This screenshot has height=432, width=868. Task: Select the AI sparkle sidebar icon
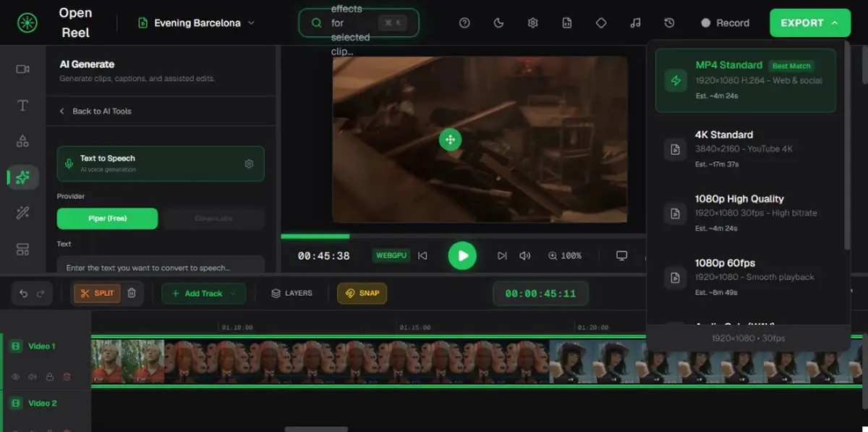click(22, 177)
